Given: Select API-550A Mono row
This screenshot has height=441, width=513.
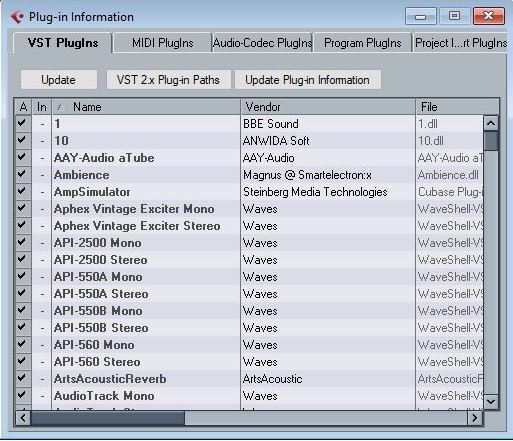Looking at the screenshot, I should [x=249, y=277].
